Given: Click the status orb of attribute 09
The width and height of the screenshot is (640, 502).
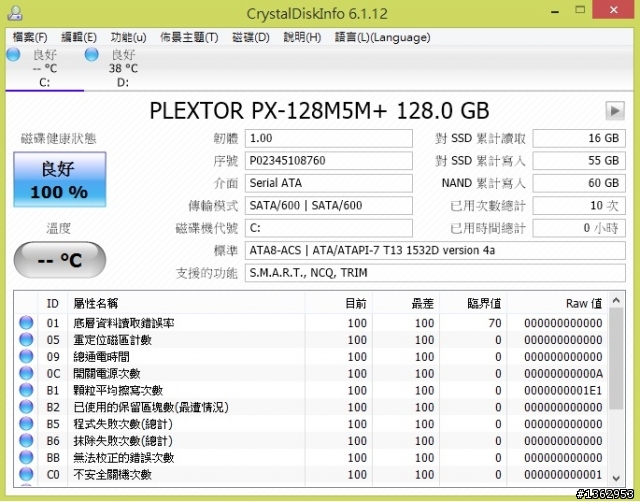Looking at the screenshot, I should tap(26, 356).
